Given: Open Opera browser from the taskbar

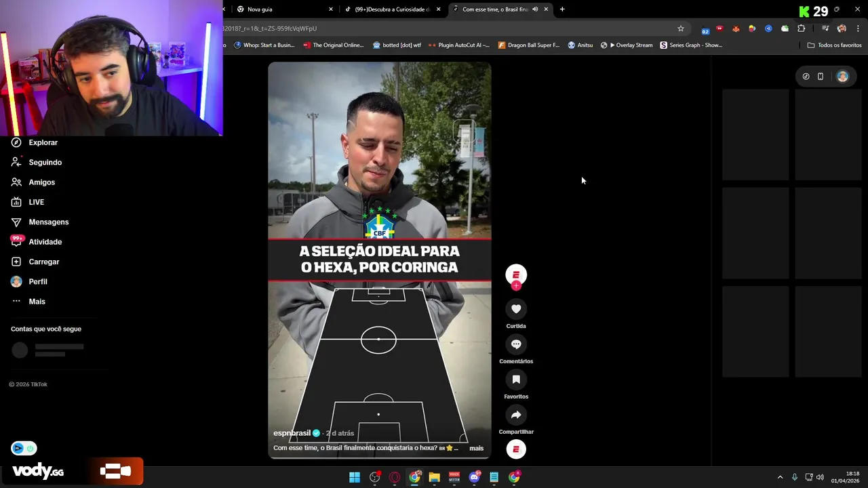Looking at the screenshot, I should tap(395, 477).
